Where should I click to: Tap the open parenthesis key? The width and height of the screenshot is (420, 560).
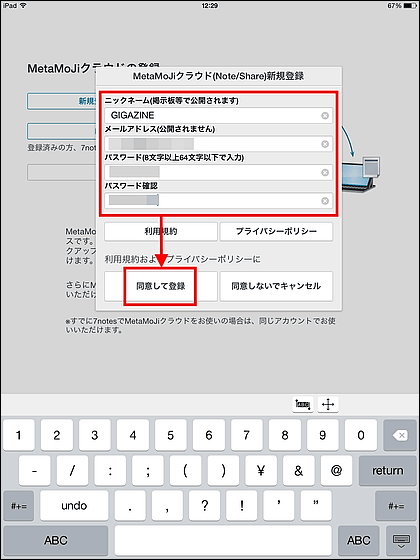pos(185,470)
